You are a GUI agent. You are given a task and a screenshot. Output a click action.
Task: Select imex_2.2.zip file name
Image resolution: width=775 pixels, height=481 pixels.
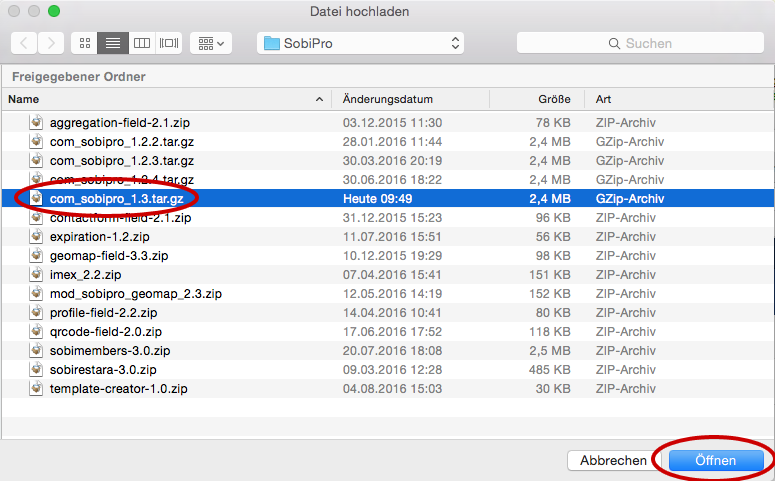[86, 275]
